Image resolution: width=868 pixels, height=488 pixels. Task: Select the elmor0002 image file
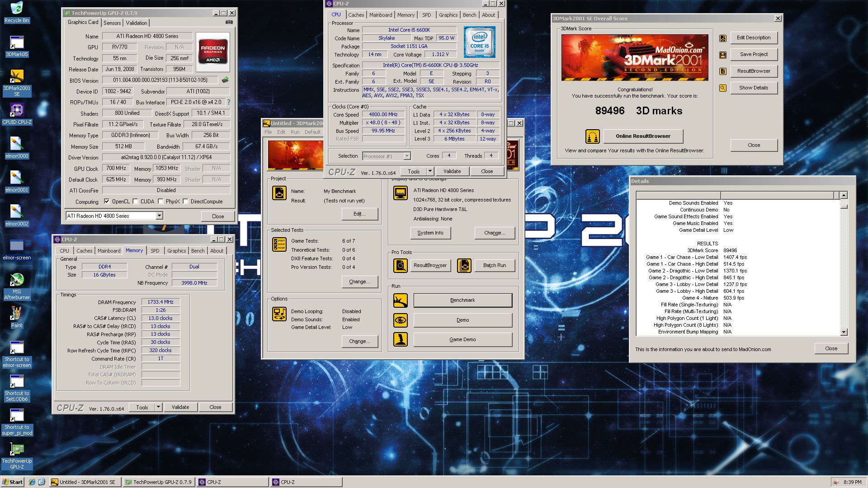(x=17, y=216)
